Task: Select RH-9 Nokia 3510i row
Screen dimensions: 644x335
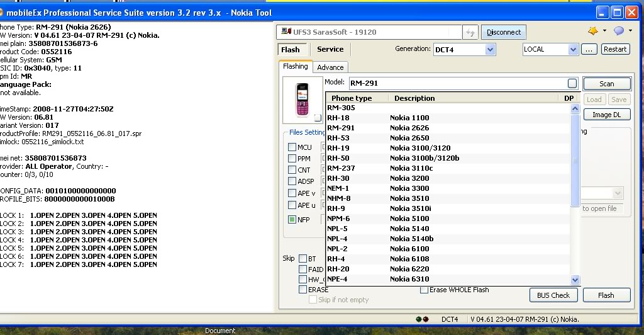Action: [448, 208]
